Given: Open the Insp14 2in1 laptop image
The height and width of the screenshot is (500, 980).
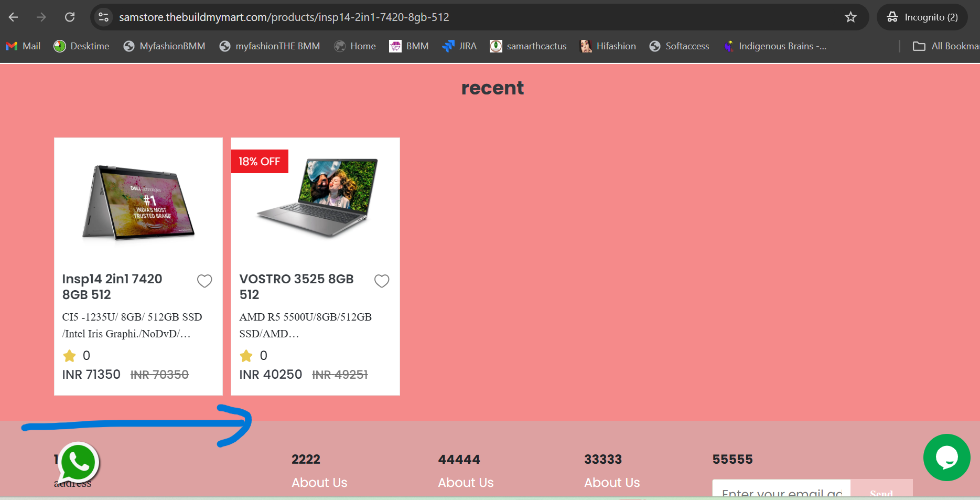Looking at the screenshot, I should click(x=138, y=203).
